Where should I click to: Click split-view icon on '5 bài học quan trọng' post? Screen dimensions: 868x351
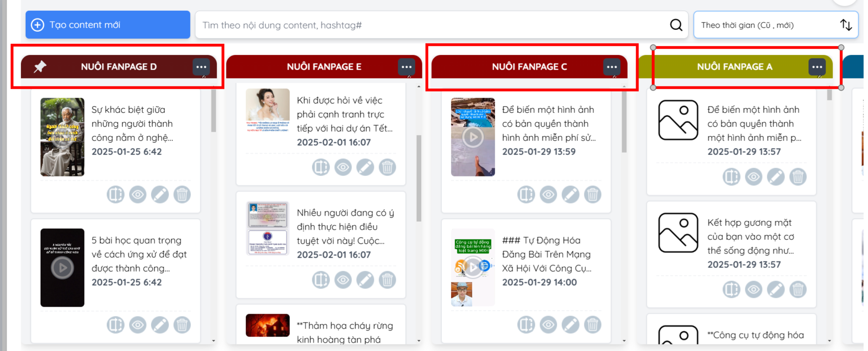tap(115, 325)
